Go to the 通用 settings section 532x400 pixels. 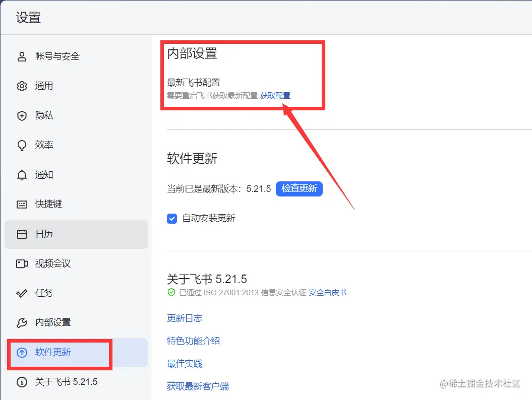pos(76,86)
